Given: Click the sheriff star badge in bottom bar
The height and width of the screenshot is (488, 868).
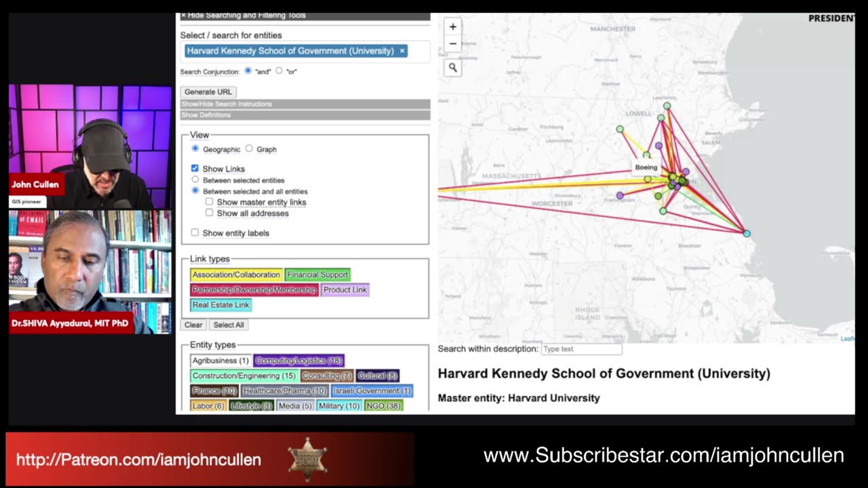Looking at the screenshot, I should 309,459.
